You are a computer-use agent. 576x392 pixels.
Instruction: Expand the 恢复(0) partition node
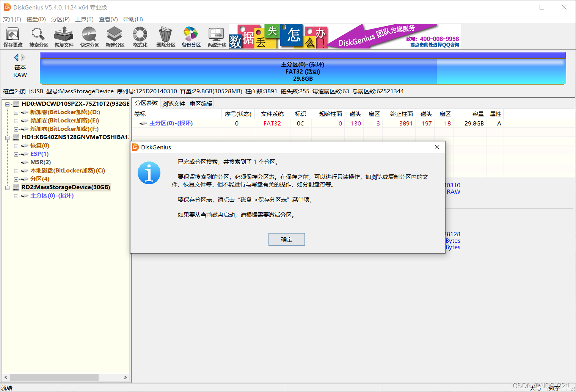tap(16, 146)
